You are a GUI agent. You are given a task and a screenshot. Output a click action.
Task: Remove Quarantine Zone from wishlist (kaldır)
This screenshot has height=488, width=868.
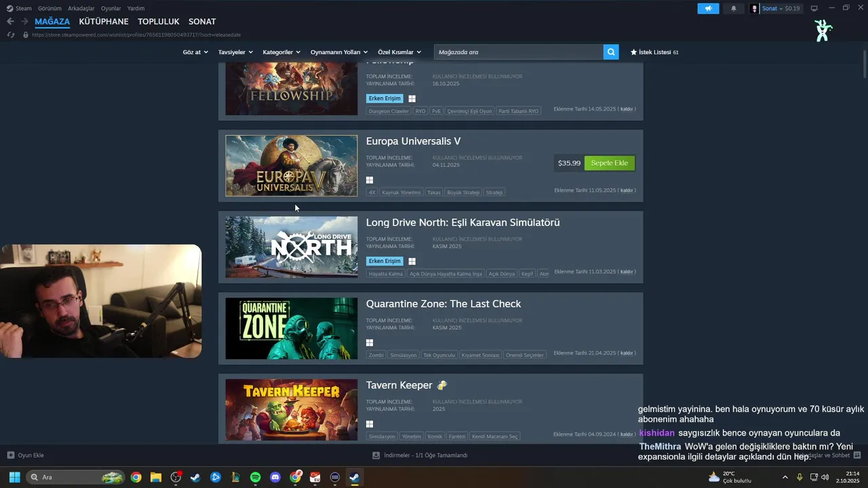click(627, 353)
